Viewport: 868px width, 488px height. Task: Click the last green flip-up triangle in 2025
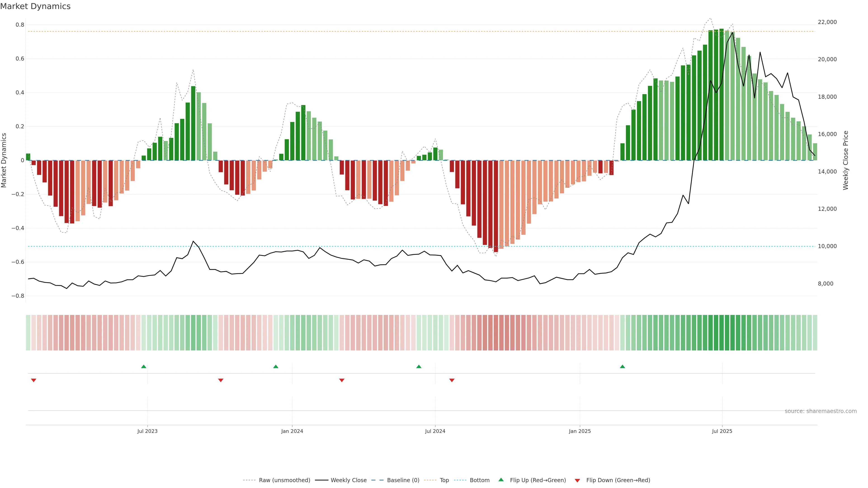point(622,366)
